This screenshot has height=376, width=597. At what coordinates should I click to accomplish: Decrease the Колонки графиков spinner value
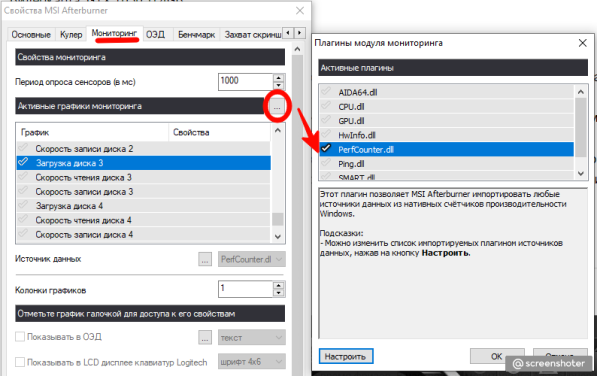click(x=279, y=293)
